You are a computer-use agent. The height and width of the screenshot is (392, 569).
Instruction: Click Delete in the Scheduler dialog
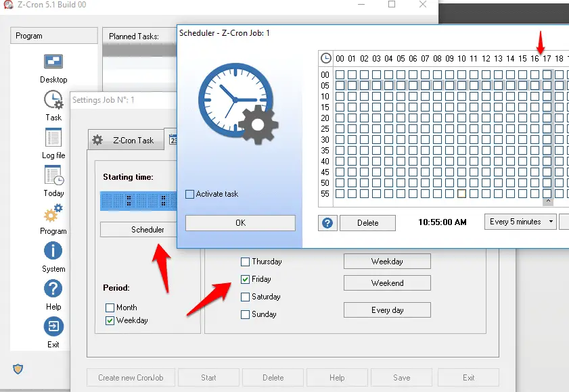point(367,223)
